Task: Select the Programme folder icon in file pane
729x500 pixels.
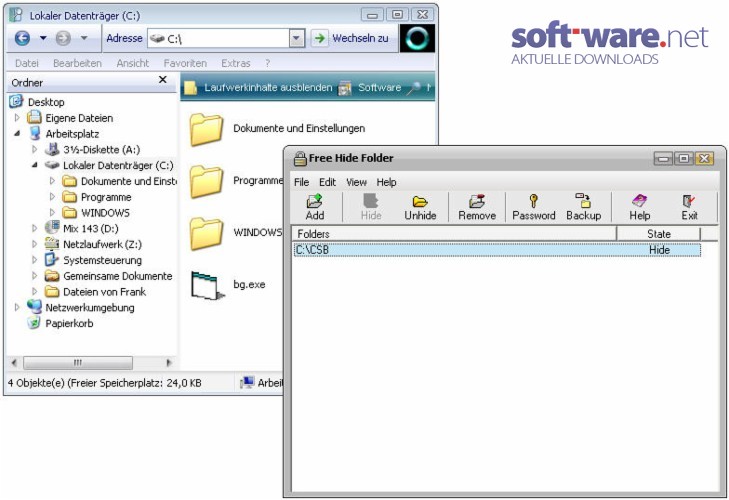Action: (206, 181)
